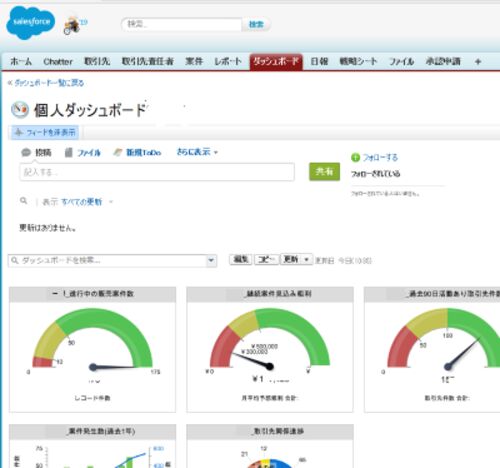Click the 更新 refresh button

click(x=290, y=259)
